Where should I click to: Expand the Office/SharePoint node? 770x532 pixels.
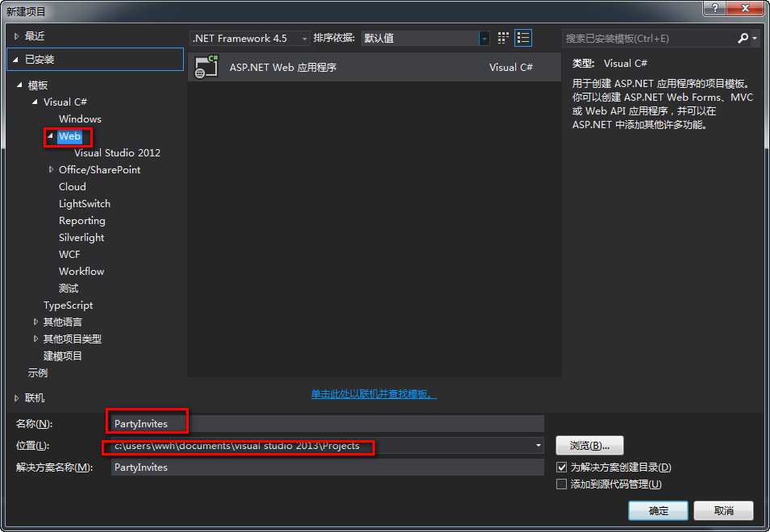[51, 169]
